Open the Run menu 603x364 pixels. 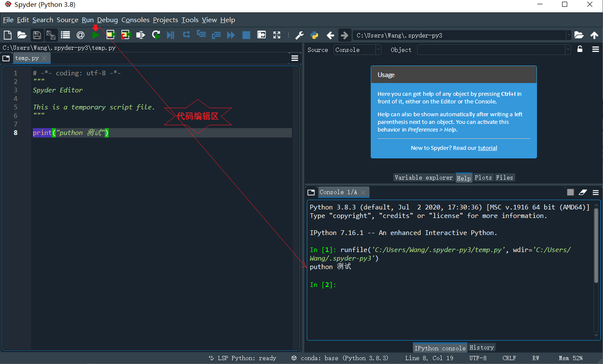[88, 20]
